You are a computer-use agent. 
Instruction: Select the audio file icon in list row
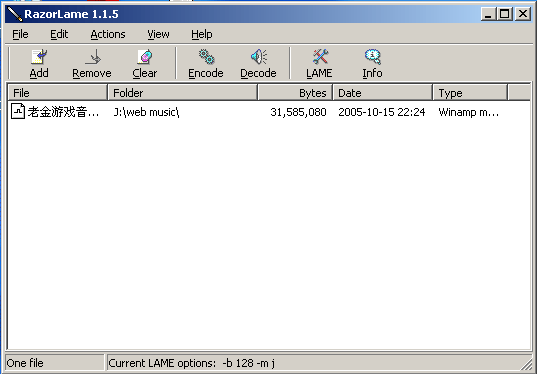click(x=17, y=112)
